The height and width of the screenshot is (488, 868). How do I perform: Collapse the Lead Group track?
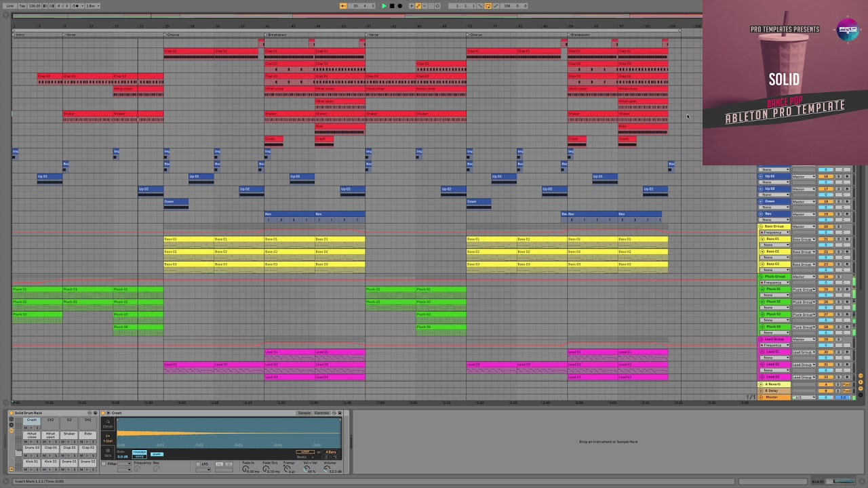[x=761, y=339]
